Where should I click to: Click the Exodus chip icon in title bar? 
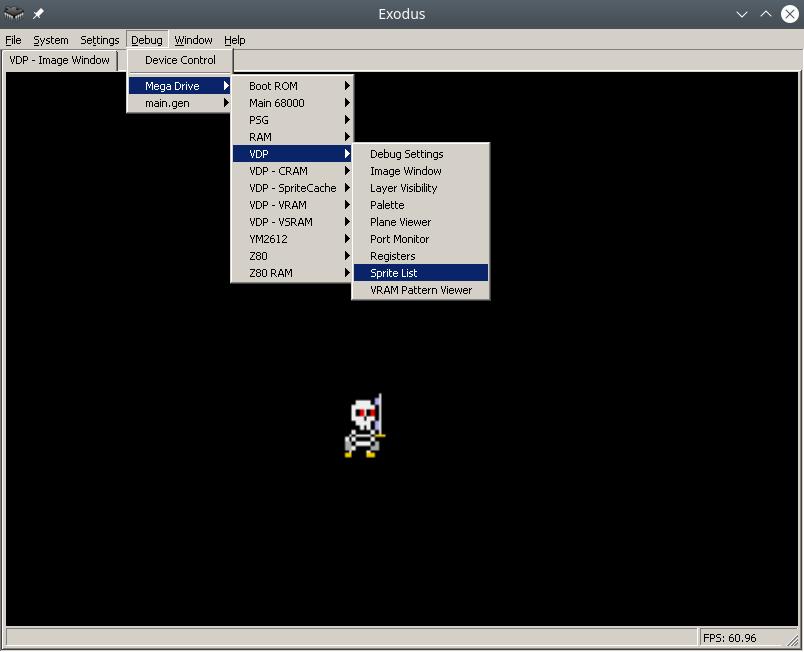click(14, 14)
